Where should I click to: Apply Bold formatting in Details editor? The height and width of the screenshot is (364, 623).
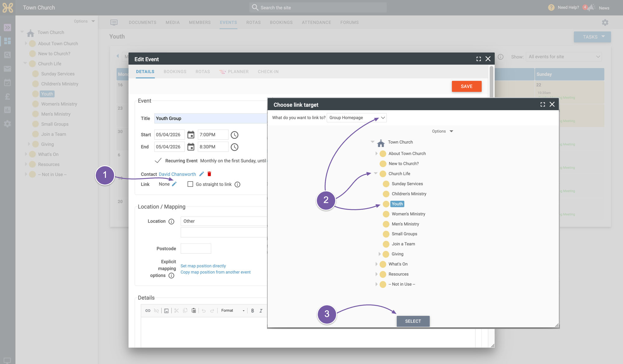pyautogui.click(x=253, y=311)
